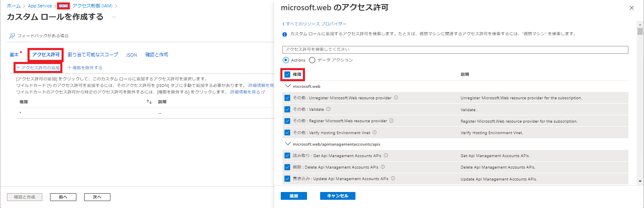Show info for Register Microsoft.Web resource provider

(392, 121)
